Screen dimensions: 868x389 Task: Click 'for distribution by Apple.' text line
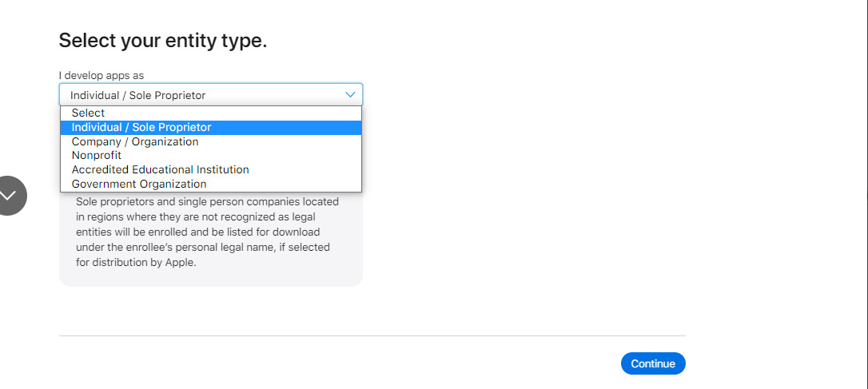click(x=136, y=262)
